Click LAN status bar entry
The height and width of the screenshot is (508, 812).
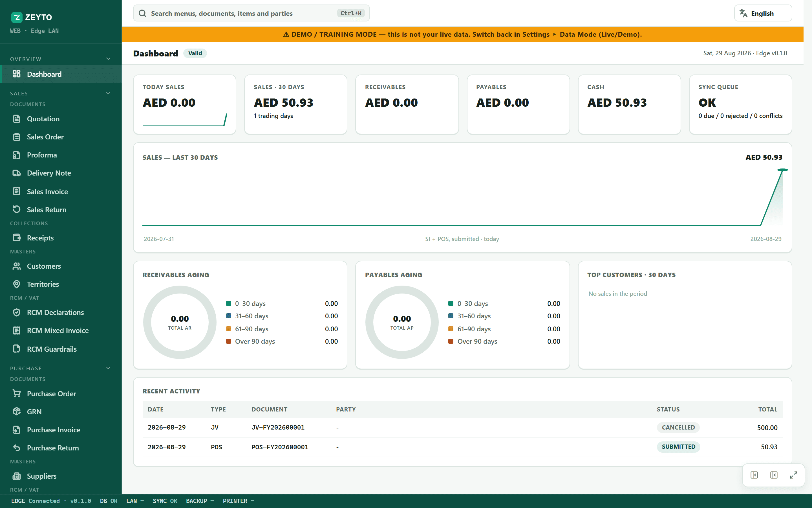135,501
